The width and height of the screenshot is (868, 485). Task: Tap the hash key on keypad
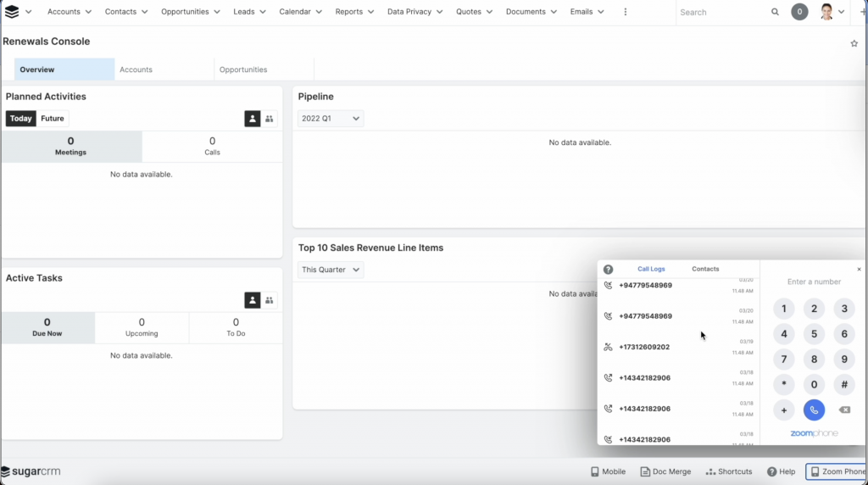point(844,385)
